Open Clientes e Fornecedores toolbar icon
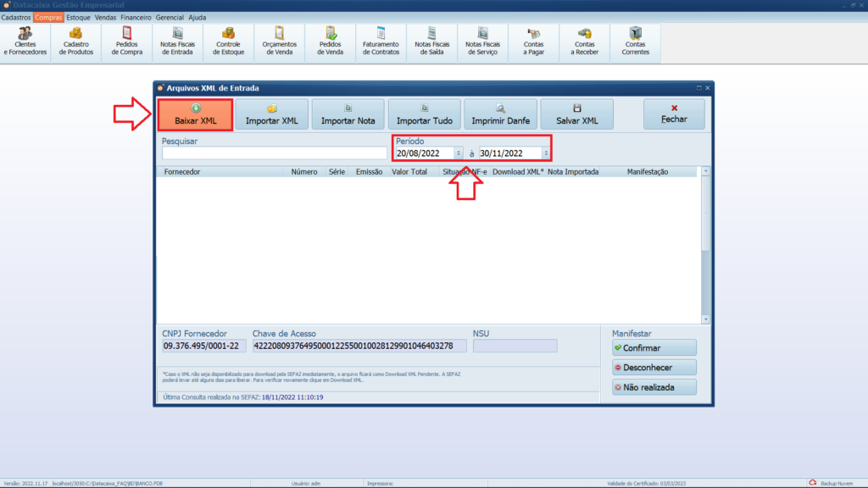This screenshot has height=488, width=868. tap(25, 42)
